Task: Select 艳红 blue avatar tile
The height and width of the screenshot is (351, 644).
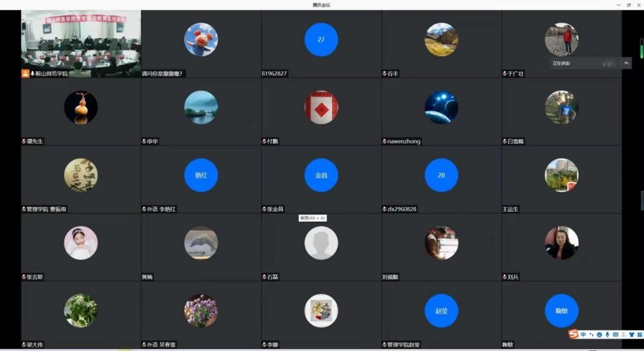Action: click(201, 175)
